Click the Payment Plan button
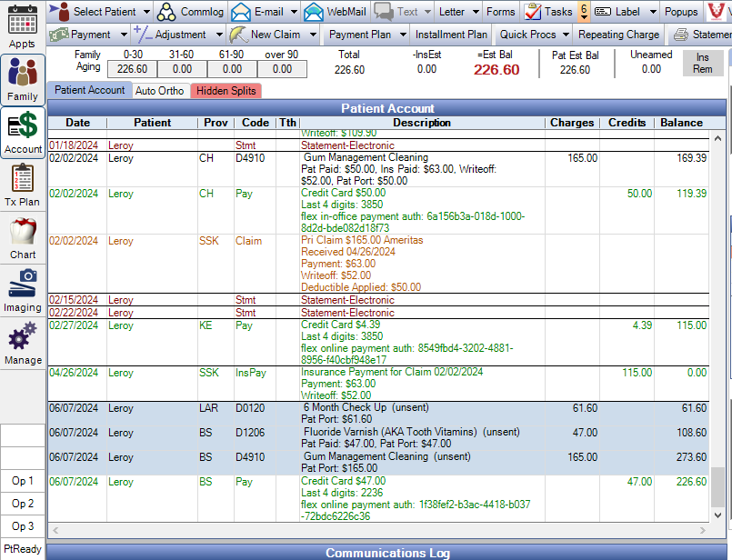Screen dimensions: 732x560 pos(360,35)
